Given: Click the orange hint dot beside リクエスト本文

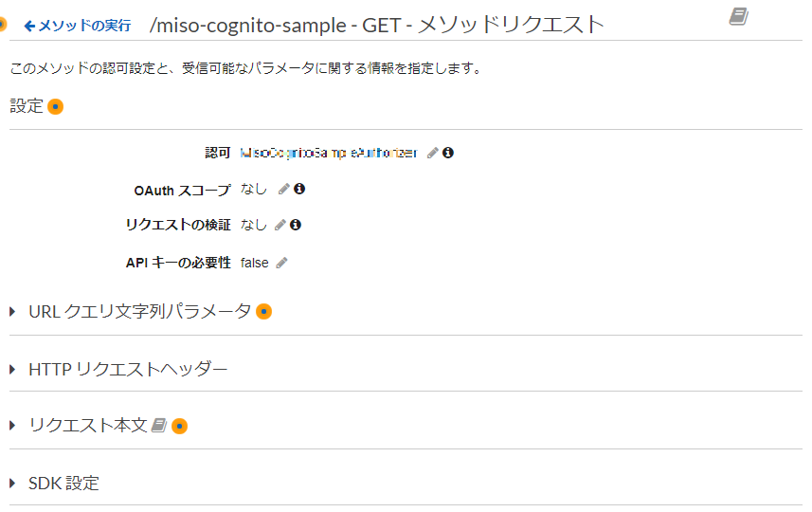Looking at the screenshot, I should [x=180, y=426].
